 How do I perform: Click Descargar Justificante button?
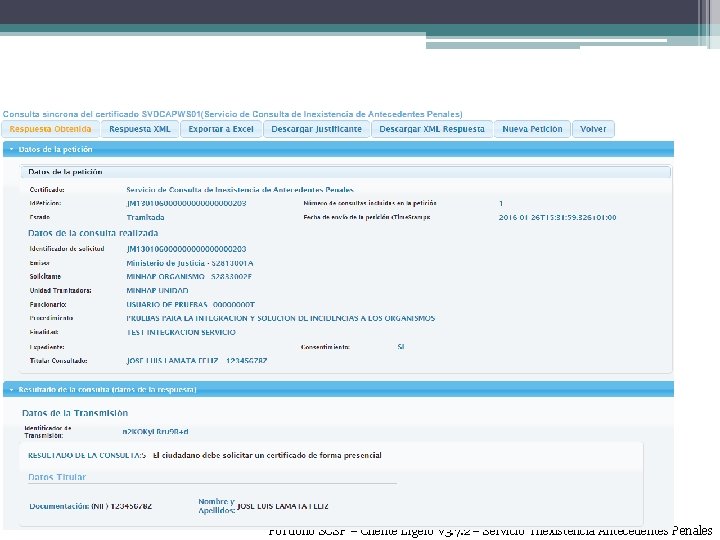pyautogui.click(x=316, y=129)
